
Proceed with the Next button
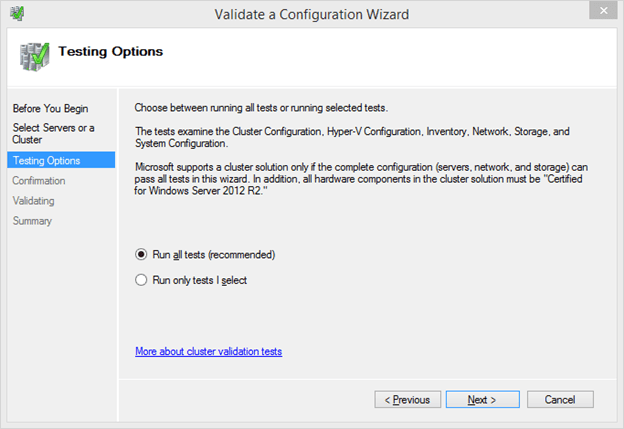(481, 399)
